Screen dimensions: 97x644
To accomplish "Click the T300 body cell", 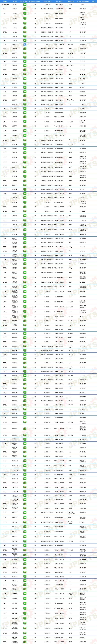I will click(70, 4).
